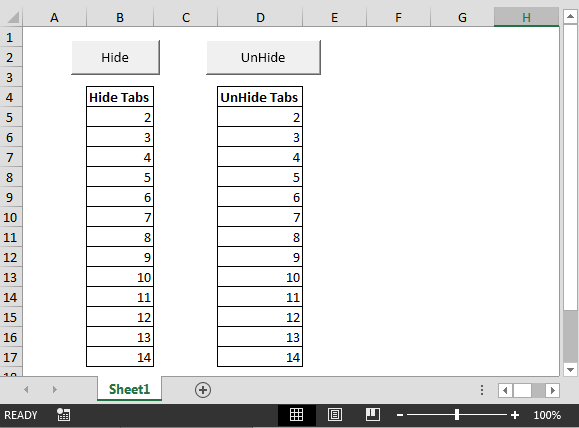579x428 pixels.
Task: Zoom in using the plus icon
Action: 515,415
